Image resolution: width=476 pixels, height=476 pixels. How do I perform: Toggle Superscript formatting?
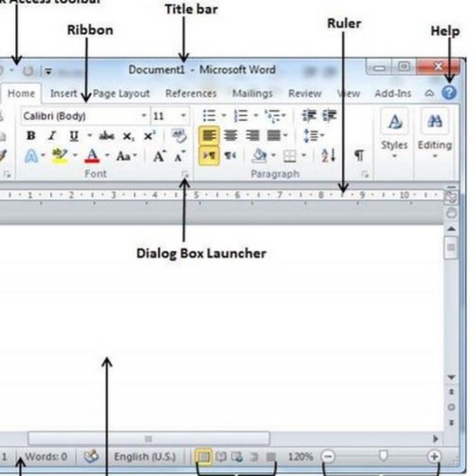coord(150,135)
